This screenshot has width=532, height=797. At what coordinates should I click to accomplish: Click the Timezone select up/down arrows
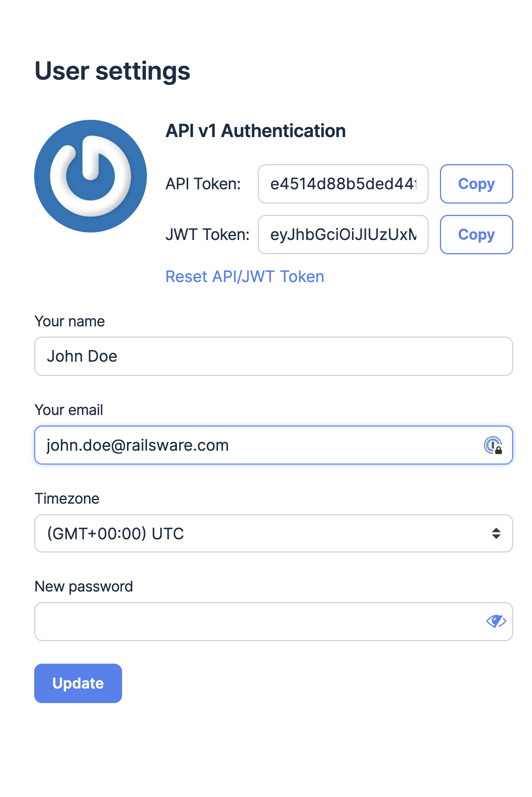pos(496,533)
